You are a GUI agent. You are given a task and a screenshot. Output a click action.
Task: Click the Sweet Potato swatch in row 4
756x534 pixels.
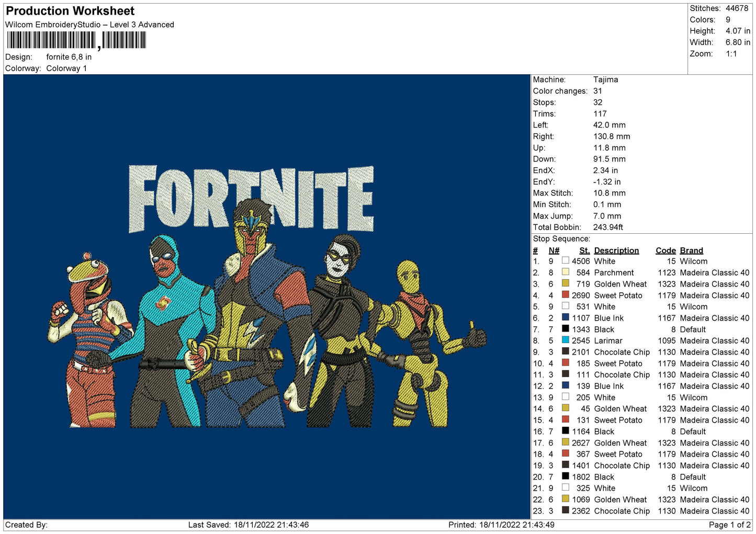(566, 295)
